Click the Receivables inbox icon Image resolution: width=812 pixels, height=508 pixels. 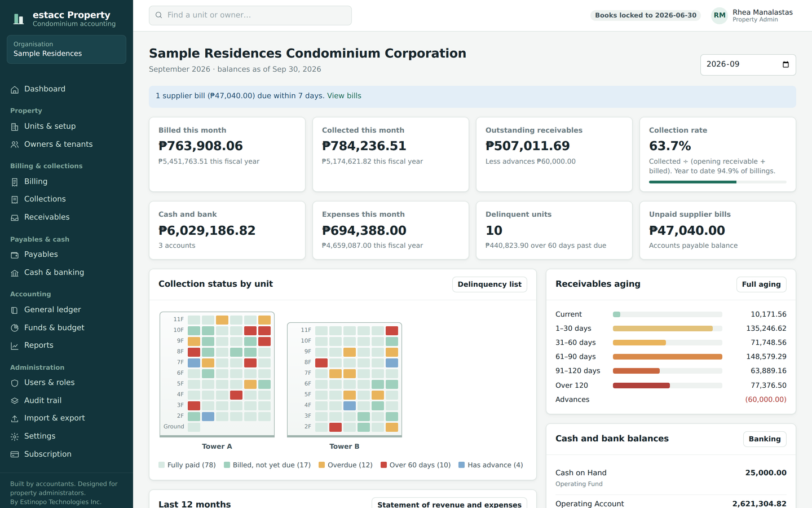click(15, 218)
